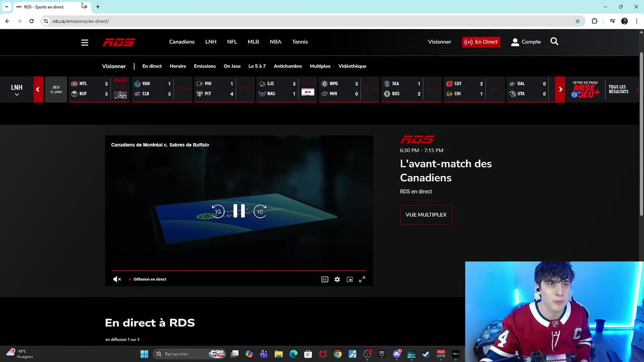Open the NBA menu item

click(275, 42)
